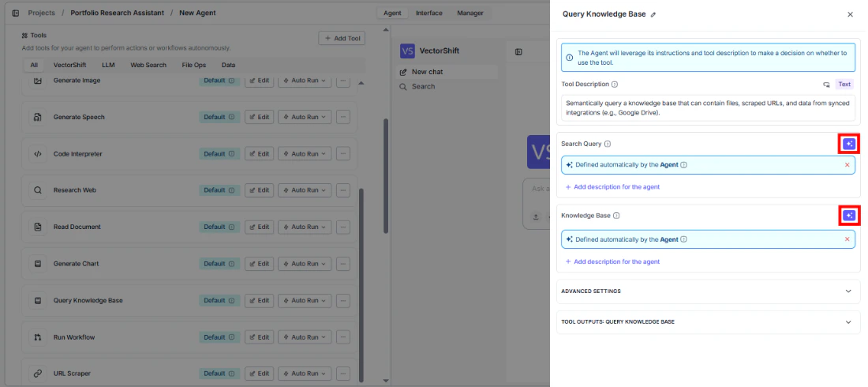This screenshot has height=387, width=868.
Task: Select the Agent tab
Action: [392, 13]
